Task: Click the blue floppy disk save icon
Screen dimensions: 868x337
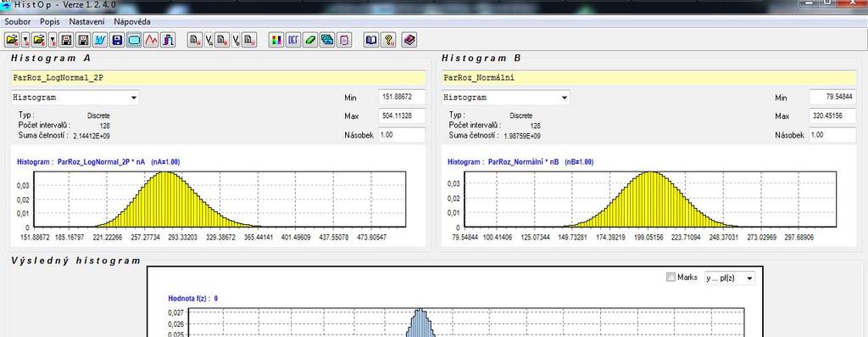Action: pos(117,40)
